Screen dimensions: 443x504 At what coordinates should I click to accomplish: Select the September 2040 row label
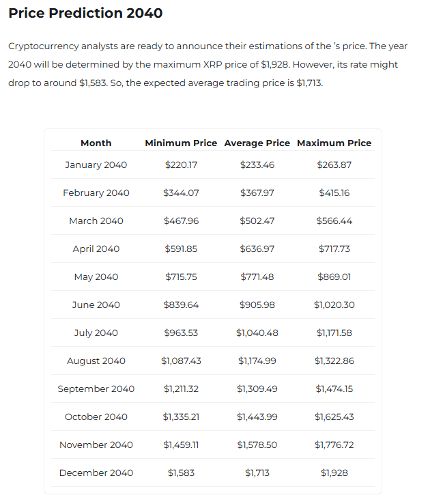coord(96,389)
